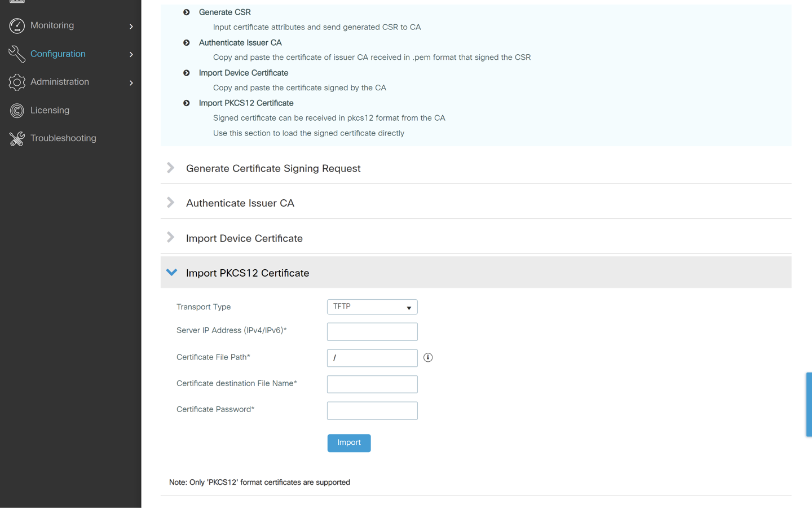Image resolution: width=812 pixels, height=508 pixels.
Task: Click the Monitoring gauge icon in sidebar
Action: point(16,25)
